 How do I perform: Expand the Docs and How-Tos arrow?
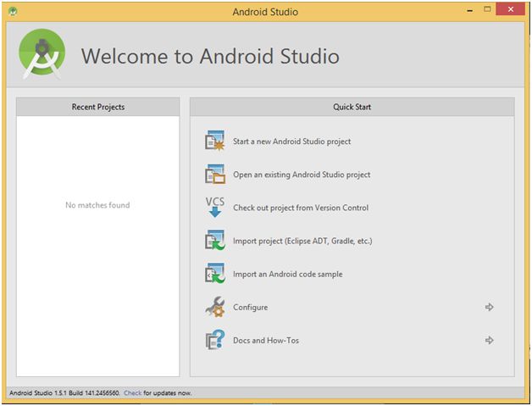point(489,340)
